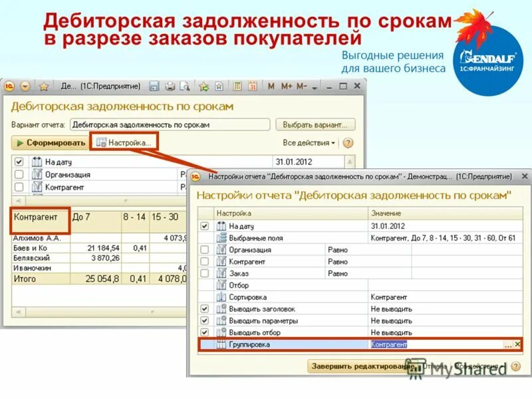
Task: Toggle the На дату checkbox in the report window
Action: pos(19,162)
